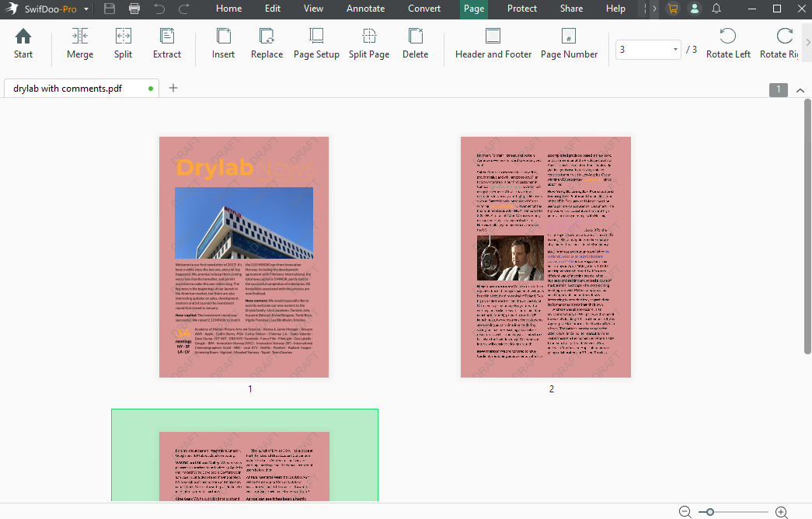The image size is (812, 519).
Task: Switch to the Edit tab
Action: pyautogui.click(x=273, y=9)
